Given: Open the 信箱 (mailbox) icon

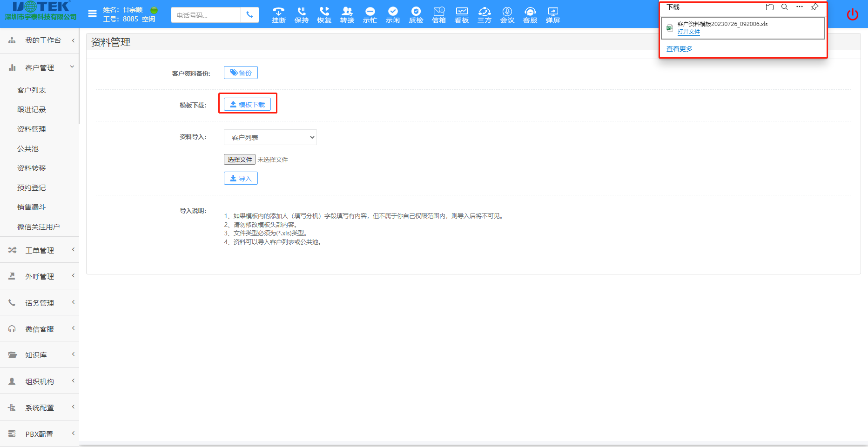Looking at the screenshot, I should pos(438,14).
